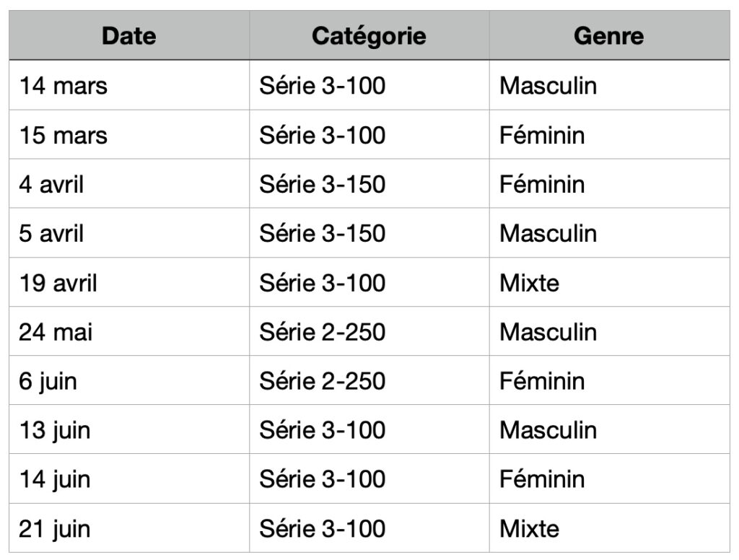Click the 14 juin date cell

pos(55,479)
